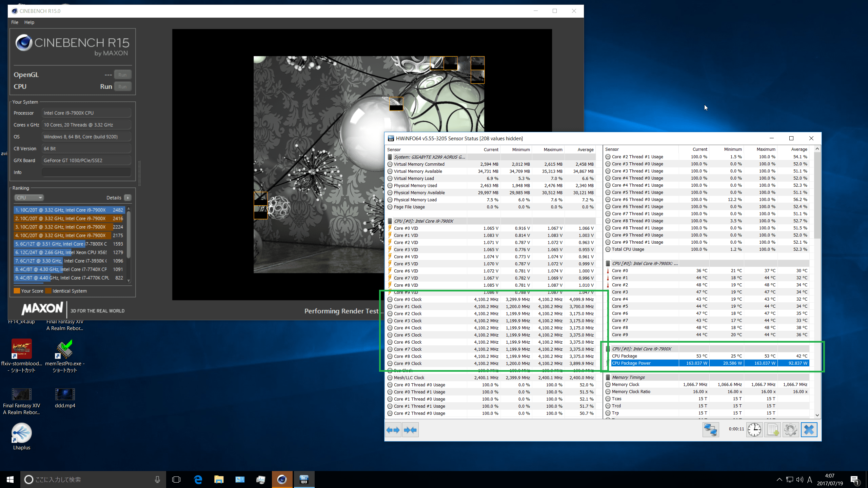This screenshot has height=488, width=868.
Task: Open File Explorer from the taskbar
Action: (219, 480)
